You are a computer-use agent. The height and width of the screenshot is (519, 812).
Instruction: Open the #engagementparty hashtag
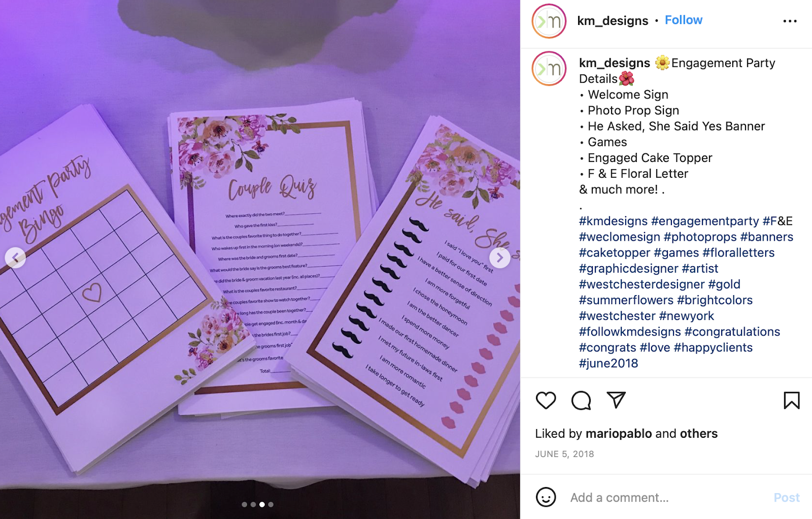click(705, 221)
